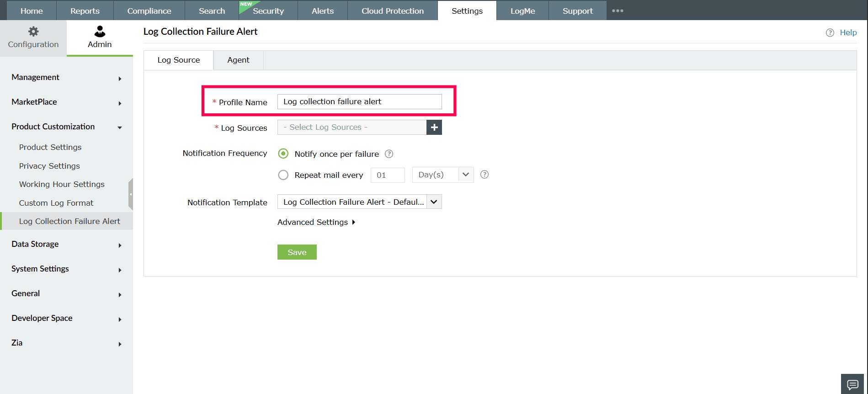Click the green Save button
868x394 pixels.
click(x=297, y=252)
